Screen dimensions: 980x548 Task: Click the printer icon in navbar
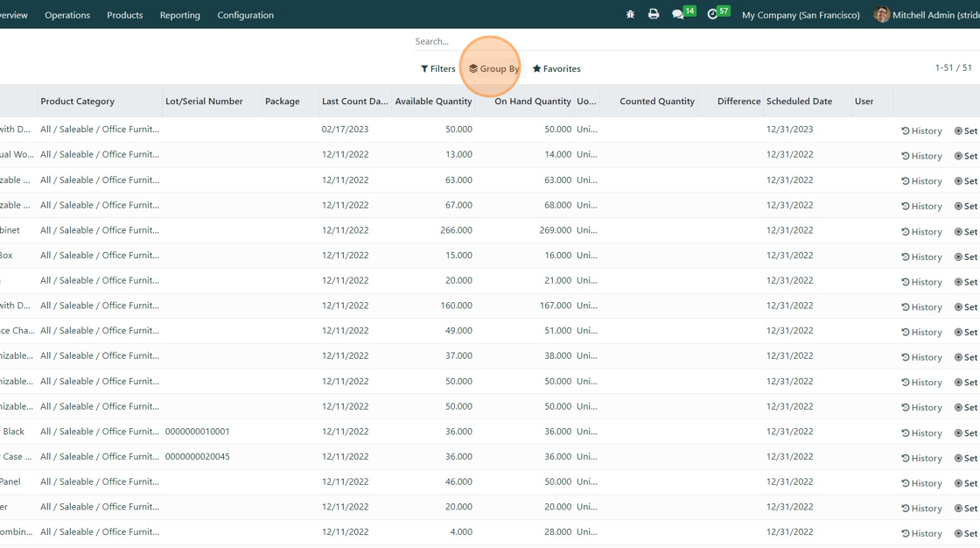[654, 15]
